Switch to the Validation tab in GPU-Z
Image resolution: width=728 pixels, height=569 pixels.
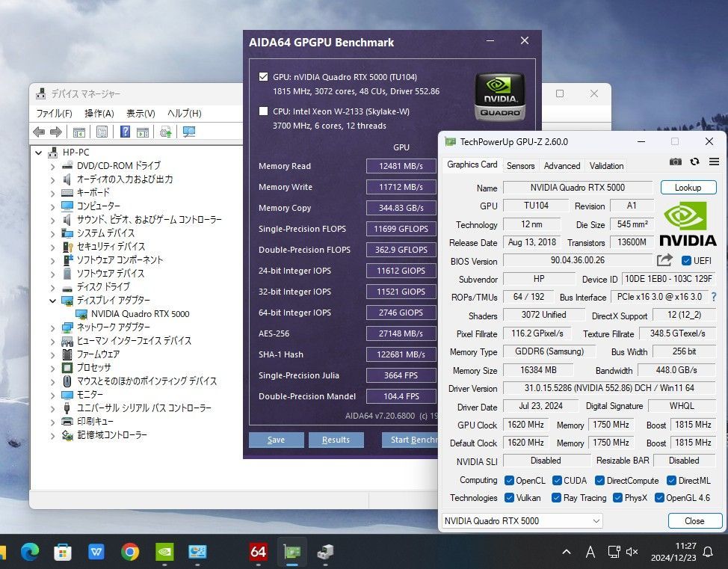[606, 166]
